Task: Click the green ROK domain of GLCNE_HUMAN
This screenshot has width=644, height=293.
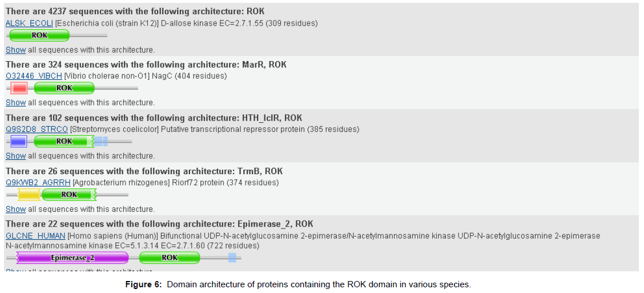Action: 170,258
